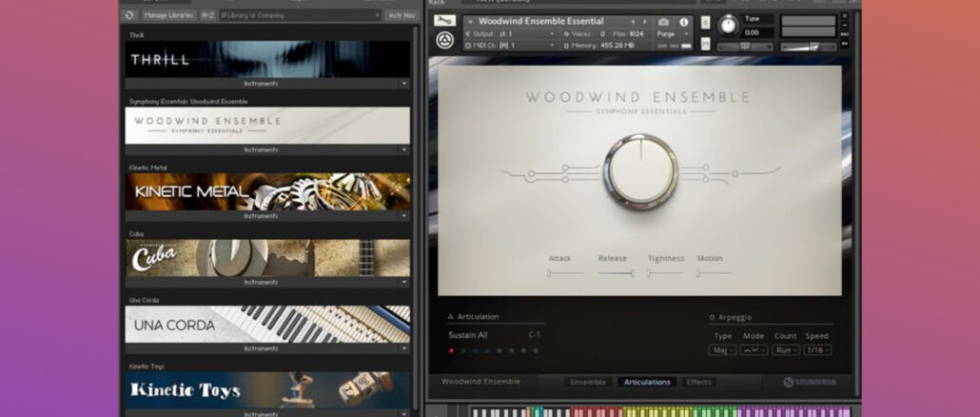Screen dimensions: 980x417
Task: Click the Library or Company search field
Action: tap(300, 15)
